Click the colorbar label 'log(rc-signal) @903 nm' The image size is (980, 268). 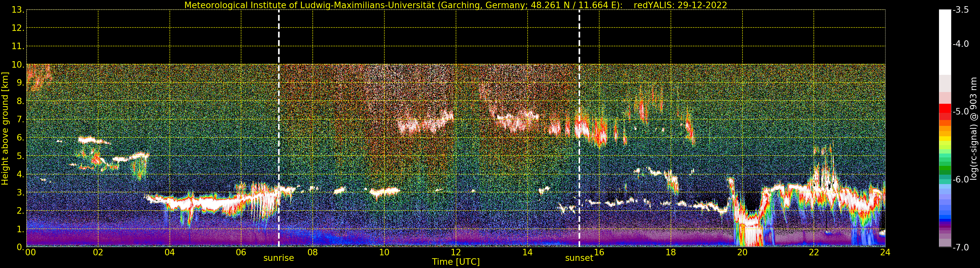click(973, 128)
